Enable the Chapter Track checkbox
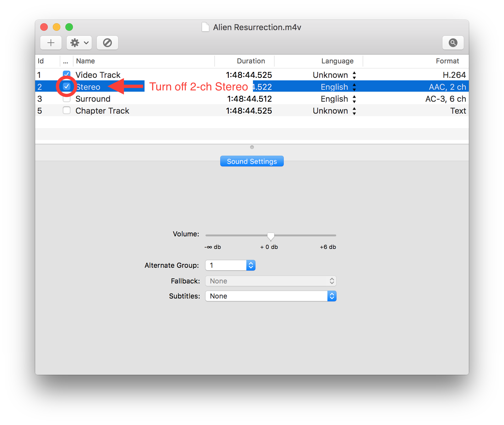 [67, 110]
